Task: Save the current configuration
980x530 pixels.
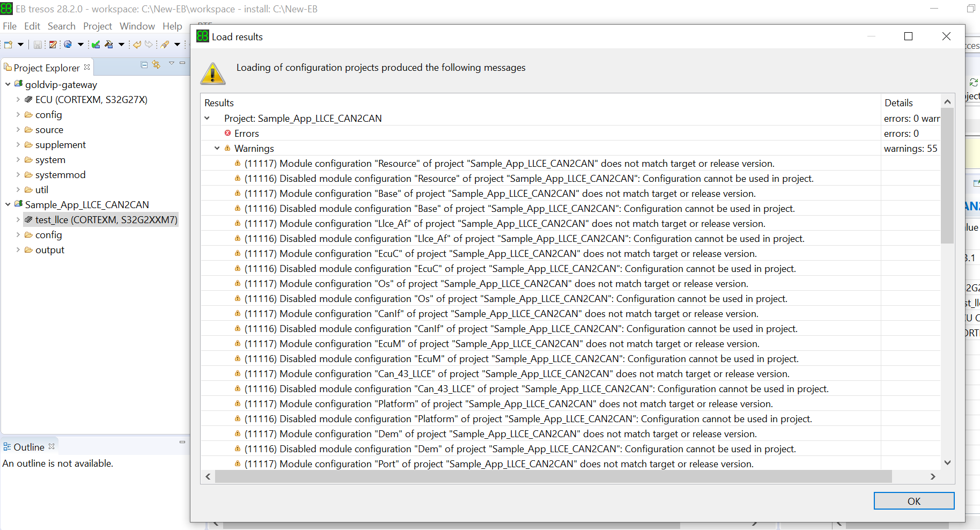Action: [37, 44]
